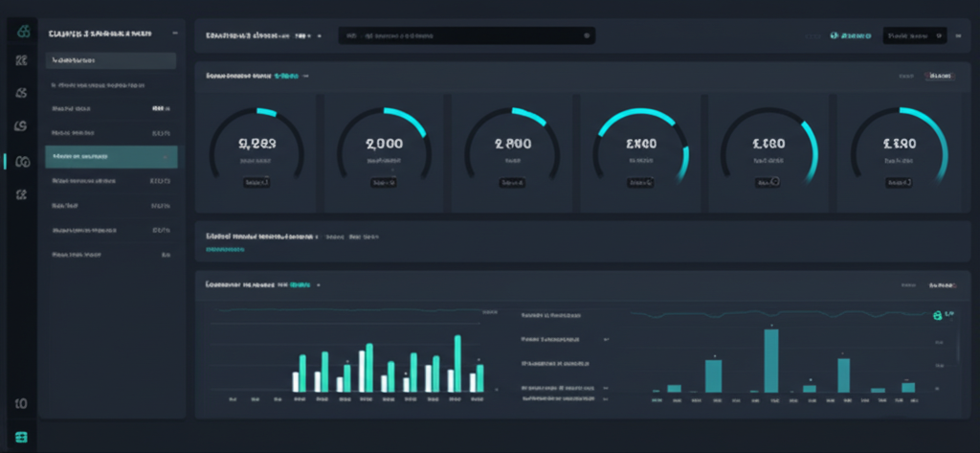Click the badge under the 2,800 gauge

pyautogui.click(x=513, y=183)
